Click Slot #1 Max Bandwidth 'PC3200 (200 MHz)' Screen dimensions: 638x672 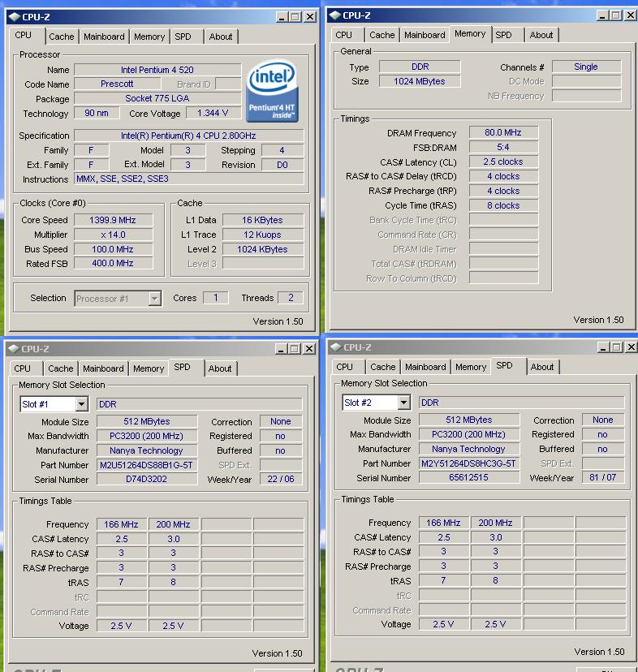pyautogui.click(x=147, y=437)
